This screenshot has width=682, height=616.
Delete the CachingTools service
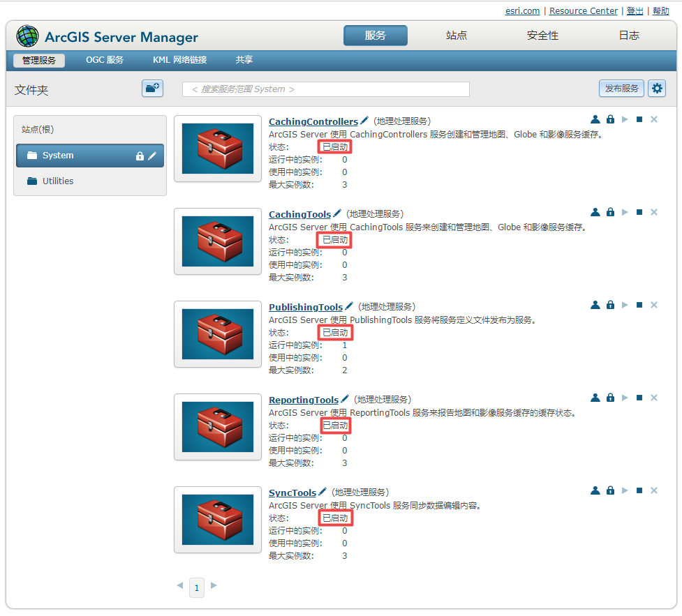point(653,212)
